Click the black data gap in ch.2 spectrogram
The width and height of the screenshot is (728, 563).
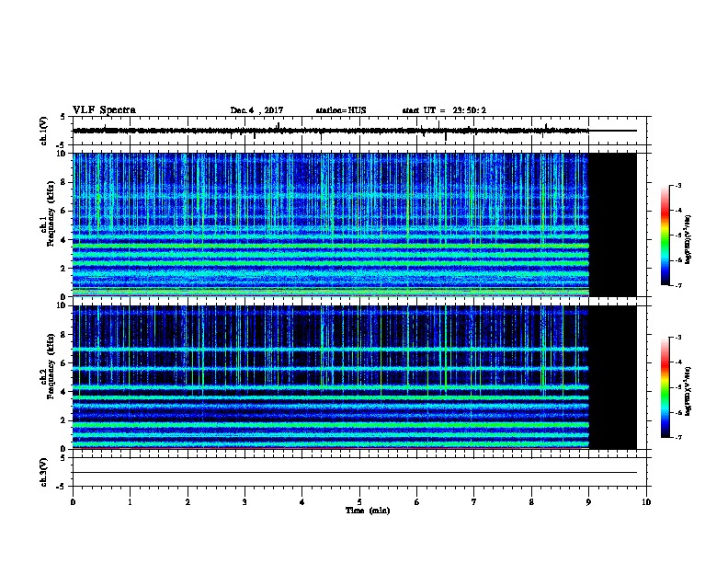613,377
